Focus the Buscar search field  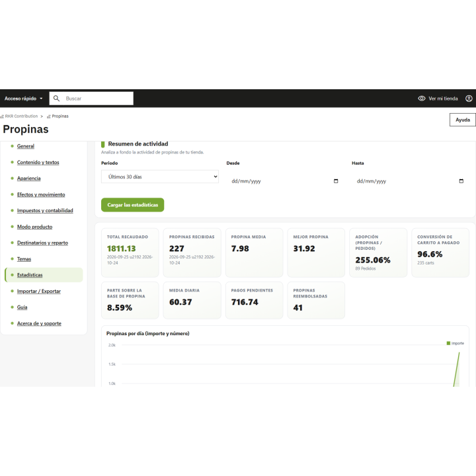pyautogui.click(x=91, y=99)
